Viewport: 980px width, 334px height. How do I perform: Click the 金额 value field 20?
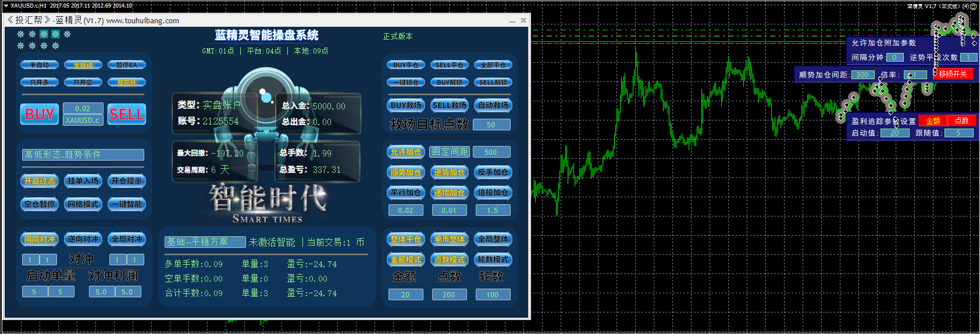[x=405, y=294]
